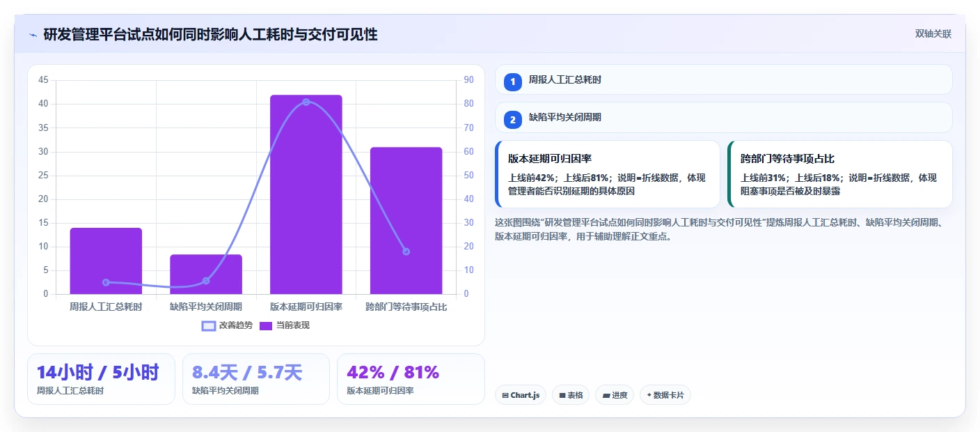Toggle the 当前表现 legend item
Screen dimensions: 980x432
[284, 325]
